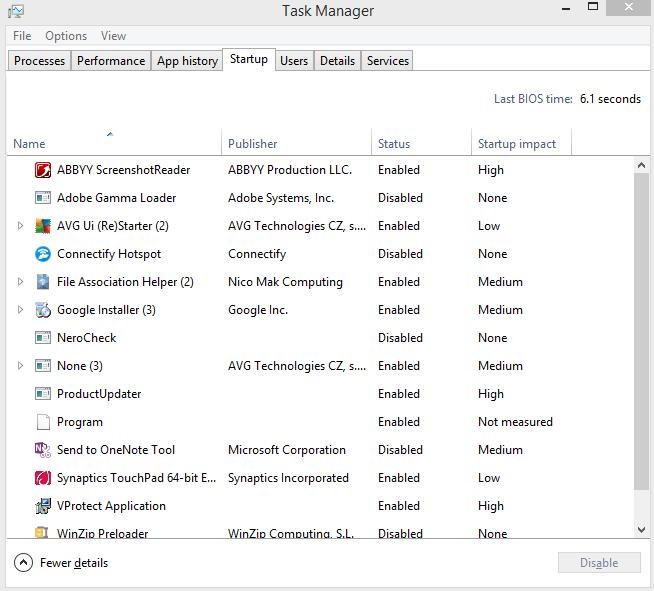Switch to the App history tab
The image size is (654, 591).
[187, 61]
